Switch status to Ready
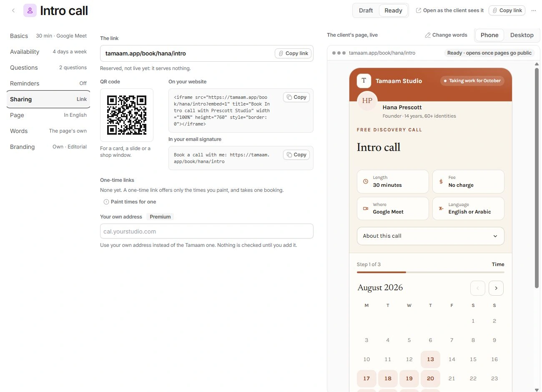Viewport: 542px width, 392px height. tap(393, 10)
